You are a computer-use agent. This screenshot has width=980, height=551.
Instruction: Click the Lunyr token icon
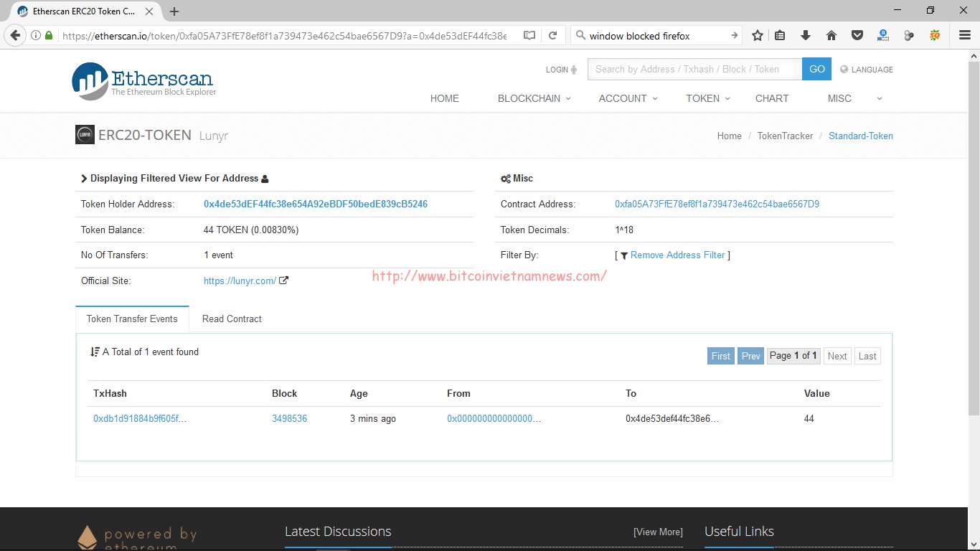pyautogui.click(x=85, y=135)
